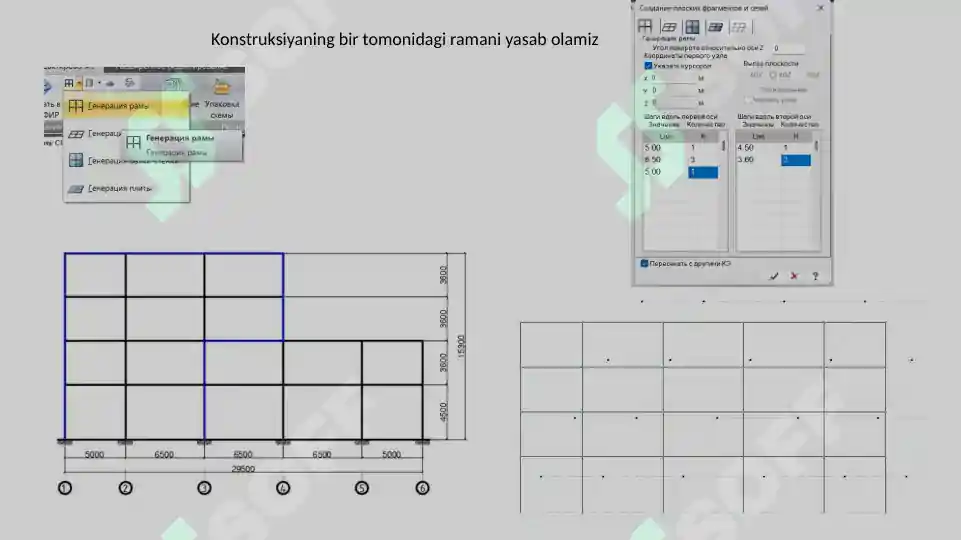This screenshot has height=540, width=961.
Task: Click axis marker 3 in the drawing
Action: click(204, 488)
